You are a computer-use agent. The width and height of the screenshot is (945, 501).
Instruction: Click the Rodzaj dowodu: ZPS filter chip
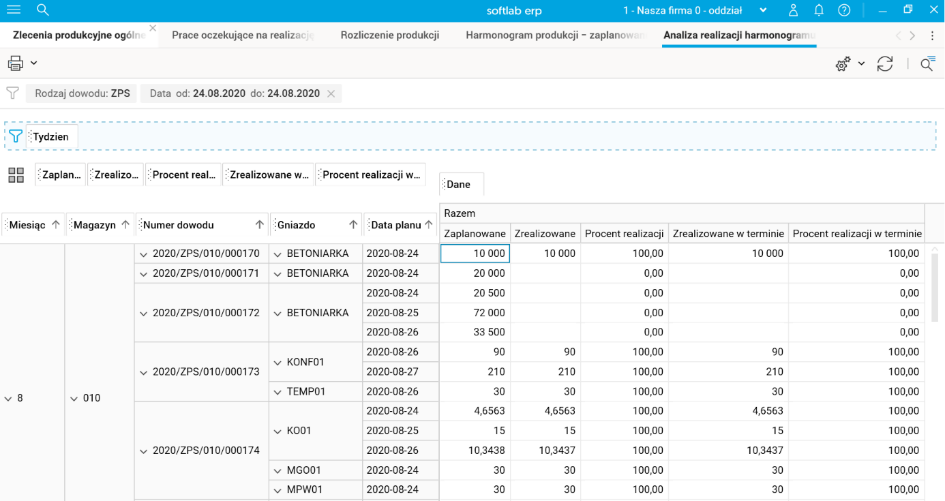[82, 93]
